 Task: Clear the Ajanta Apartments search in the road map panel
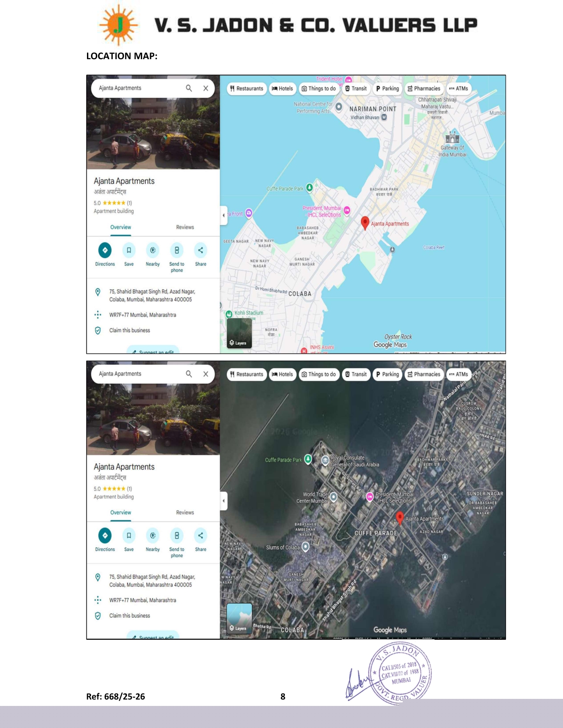tap(206, 88)
